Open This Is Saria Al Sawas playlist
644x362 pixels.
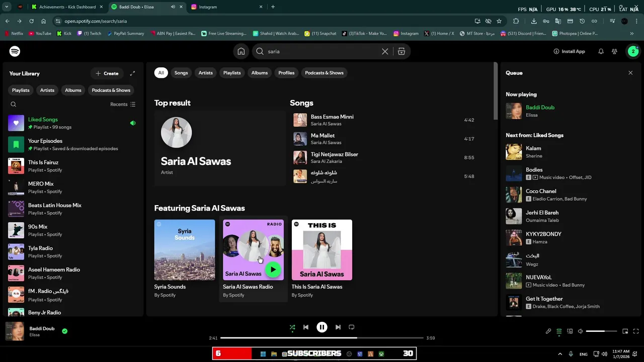pos(322,259)
